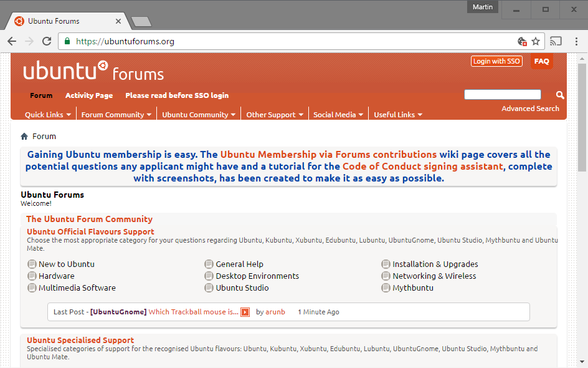Switch to the Ubuntu Forums browser tab
This screenshot has height=368, width=588.
67,21
